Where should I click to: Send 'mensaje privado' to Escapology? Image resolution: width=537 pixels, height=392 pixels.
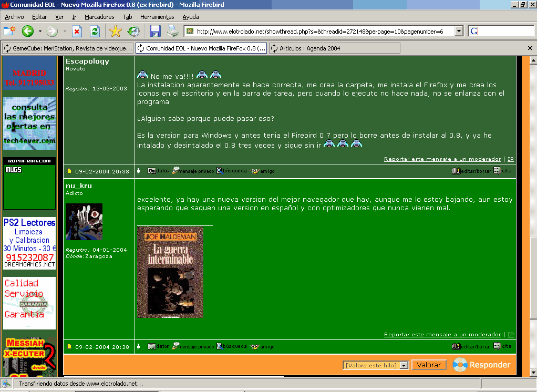click(x=193, y=171)
